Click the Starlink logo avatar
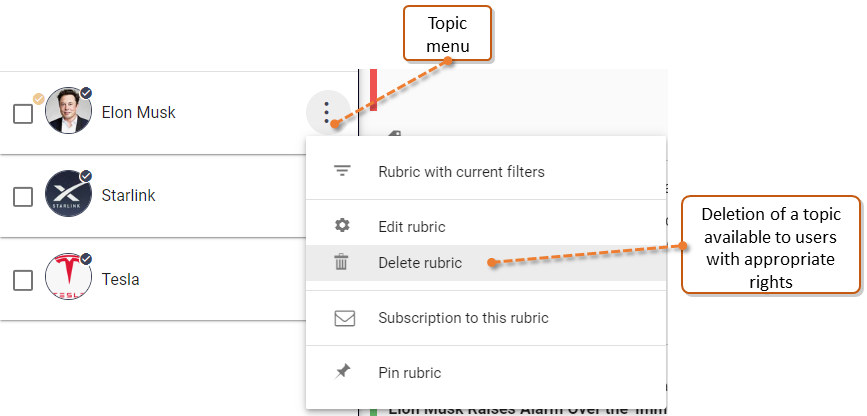Screen dimensions: 867x416 pyautogui.click(x=68, y=194)
